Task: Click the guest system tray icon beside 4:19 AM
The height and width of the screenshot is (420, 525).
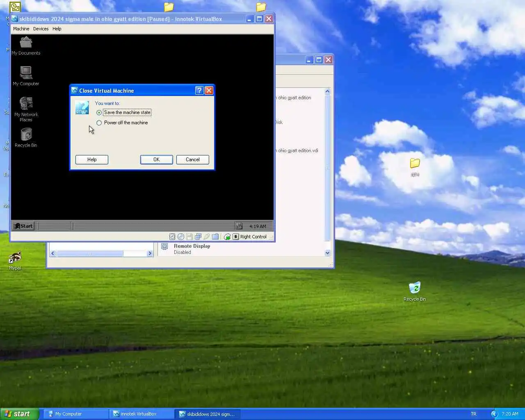Action: click(x=239, y=226)
